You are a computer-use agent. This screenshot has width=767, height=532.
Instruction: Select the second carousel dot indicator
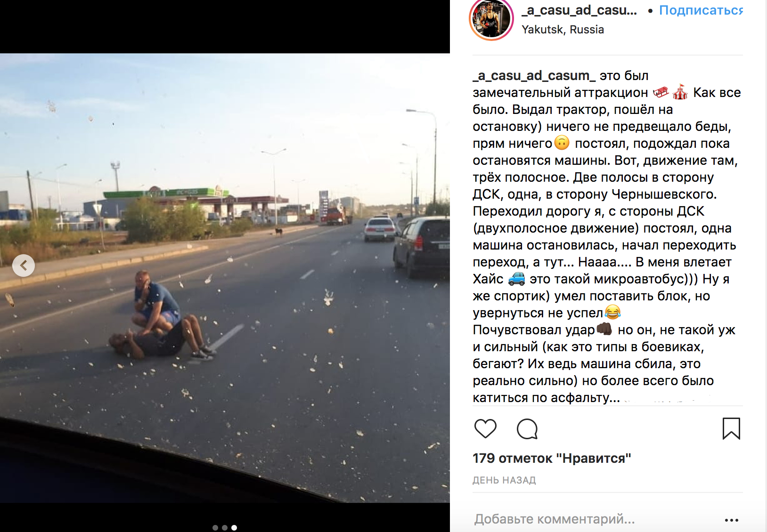[225, 528]
